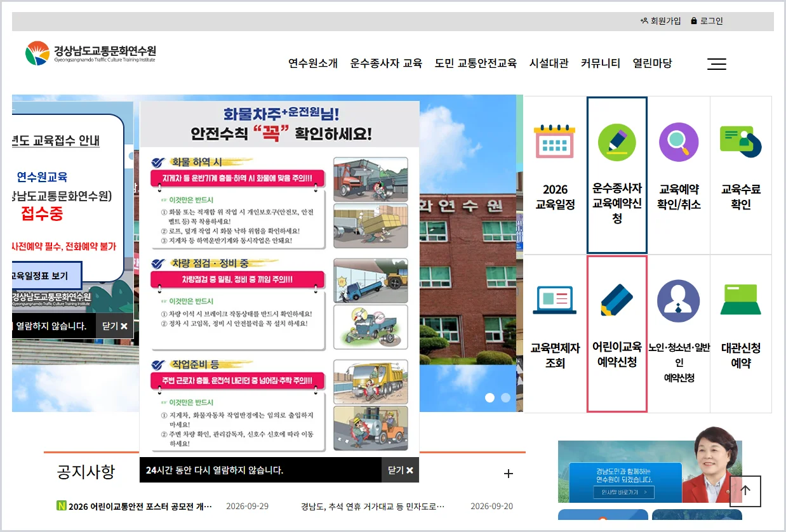Click the plus icon beside 공지사항
The image size is (786, 532).
(x=508, y=474)
